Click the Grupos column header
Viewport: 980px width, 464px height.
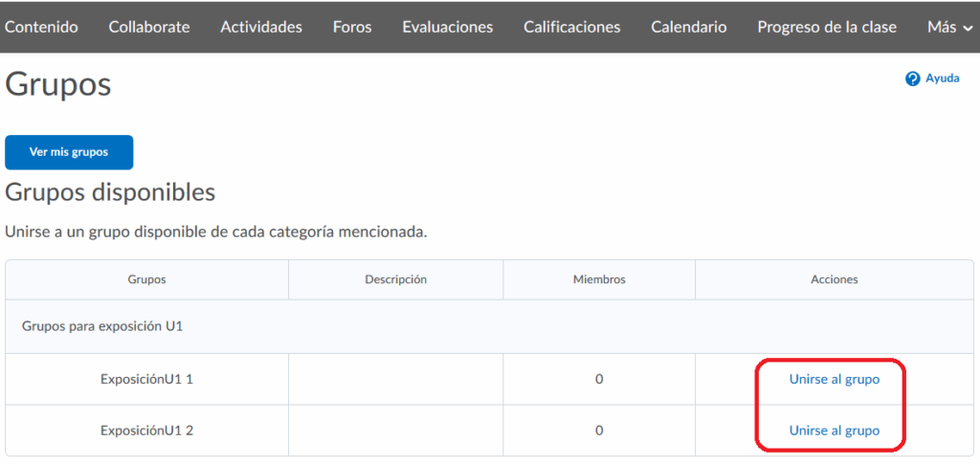pyautogui.click(x=146, y=279)
